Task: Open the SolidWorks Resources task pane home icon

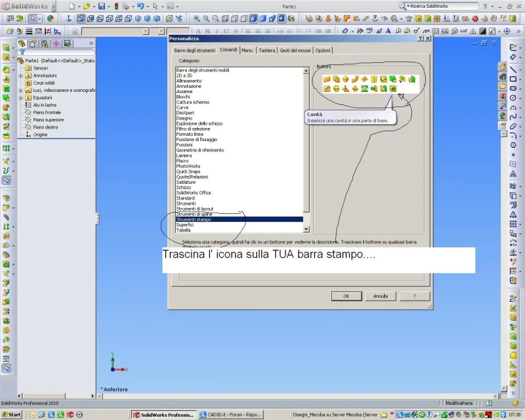Action: click(x=503, y=67)
